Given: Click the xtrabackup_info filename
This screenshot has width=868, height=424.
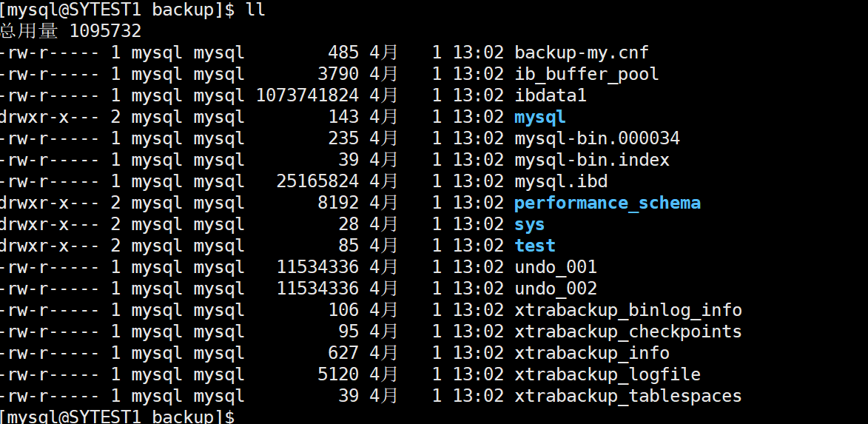Looking at the screenshot, I should (592, 353).
